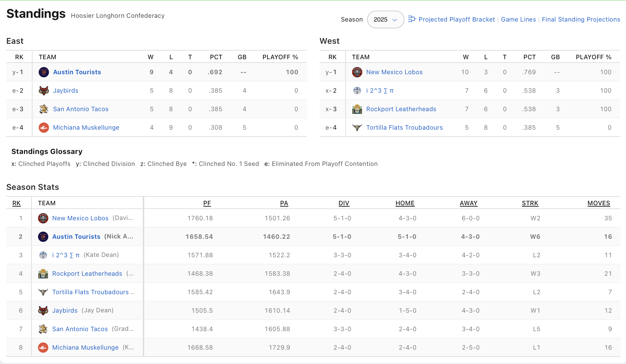The width and height of the screenshot is (626, 364).
Task: Sort Season Stats by HOME record
Action: tap(405, 203)
